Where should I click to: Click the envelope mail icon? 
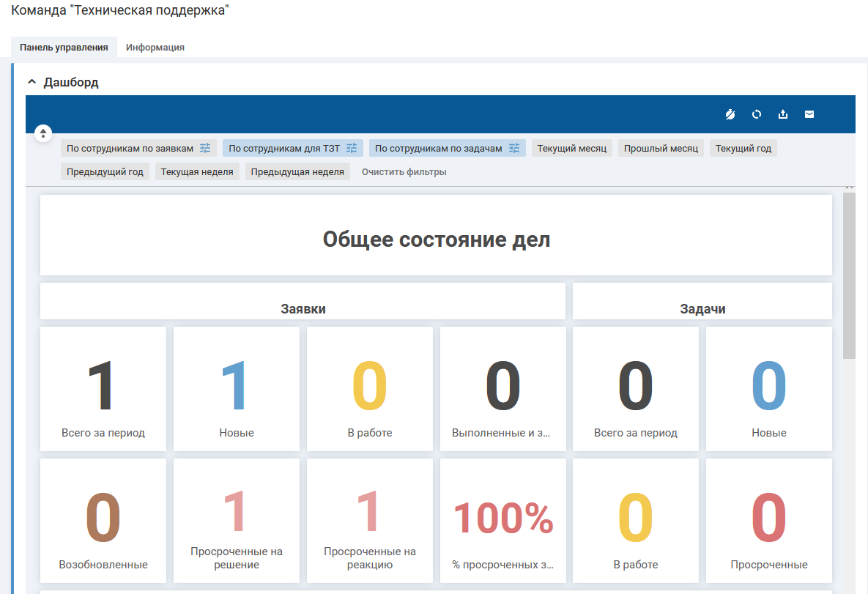809,114
